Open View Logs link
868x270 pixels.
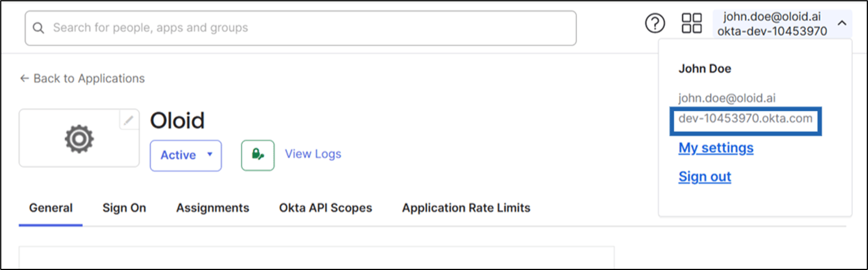[313, 154]
